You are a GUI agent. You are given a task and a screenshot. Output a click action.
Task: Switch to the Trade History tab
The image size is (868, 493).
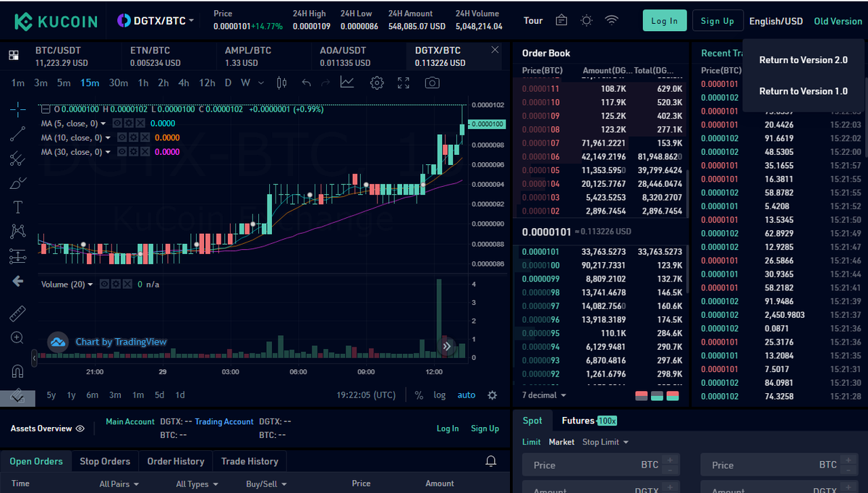coord(250,461)
